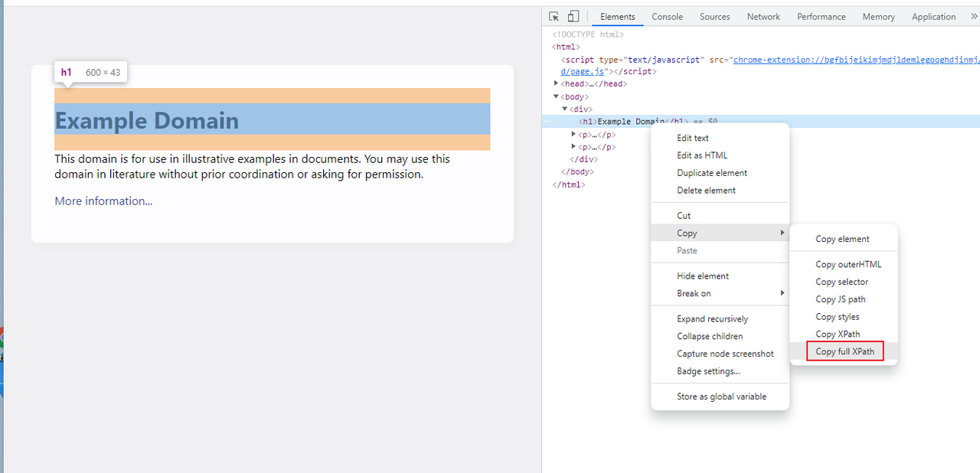Select Collapse children
Screen dimensions: 980x473
(x=720, y=337)
